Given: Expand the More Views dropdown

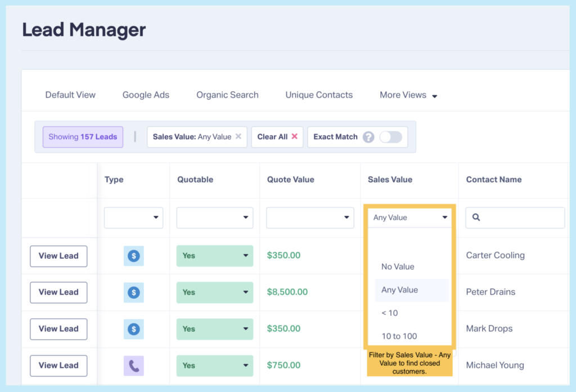Looking at the screenshot, I should (408, 95).
